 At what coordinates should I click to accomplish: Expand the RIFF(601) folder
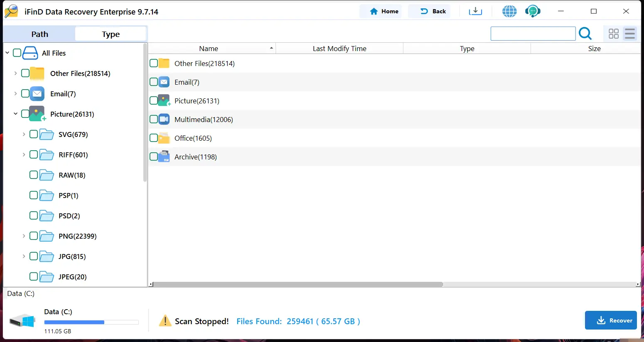click(x=24, y=155)
